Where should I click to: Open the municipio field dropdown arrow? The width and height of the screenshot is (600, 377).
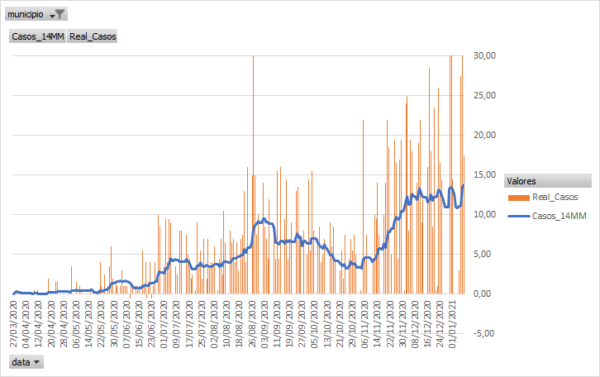pyautogui.click(x=52, y=16)
